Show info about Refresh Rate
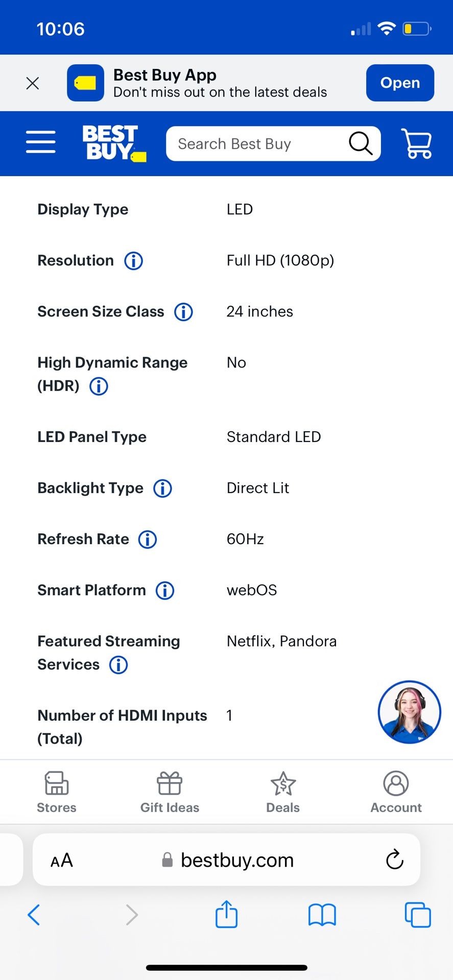This screenshot has height=980, width=453. pyautogui.click(x=148, y=540)
